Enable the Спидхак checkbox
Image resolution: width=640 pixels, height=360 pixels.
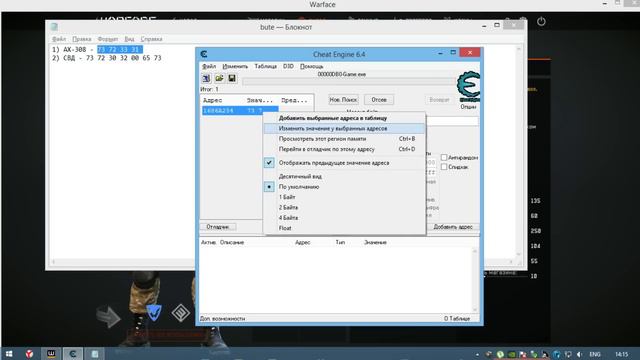(444, 167)
